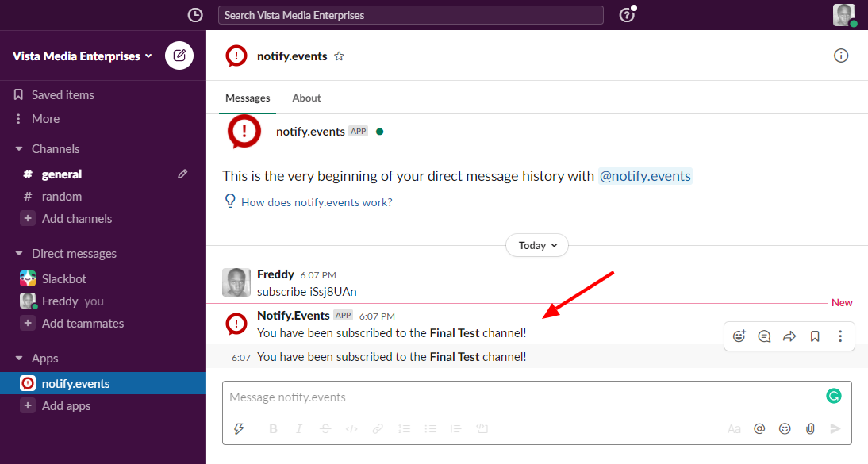Open the Vista Media Enterprises workspace menu

(x=82, y=56)
